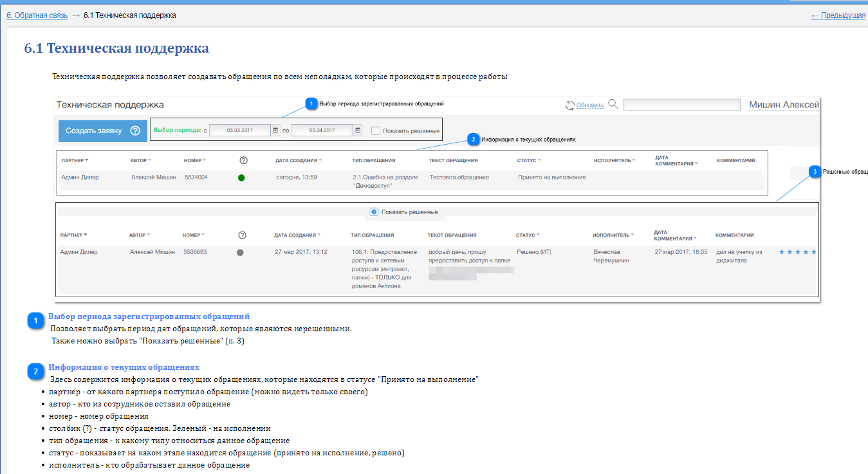Image resolution: width=868 pixels, height=474 pixels.
Task: Click the end date field 05.04.2017
Action: click(x=322, y=131)
